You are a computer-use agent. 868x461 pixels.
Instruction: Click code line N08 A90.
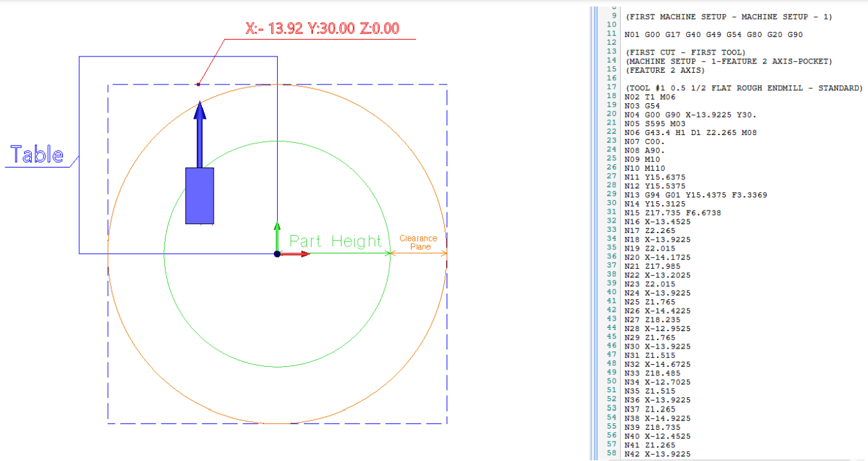[x=645, y=150]
